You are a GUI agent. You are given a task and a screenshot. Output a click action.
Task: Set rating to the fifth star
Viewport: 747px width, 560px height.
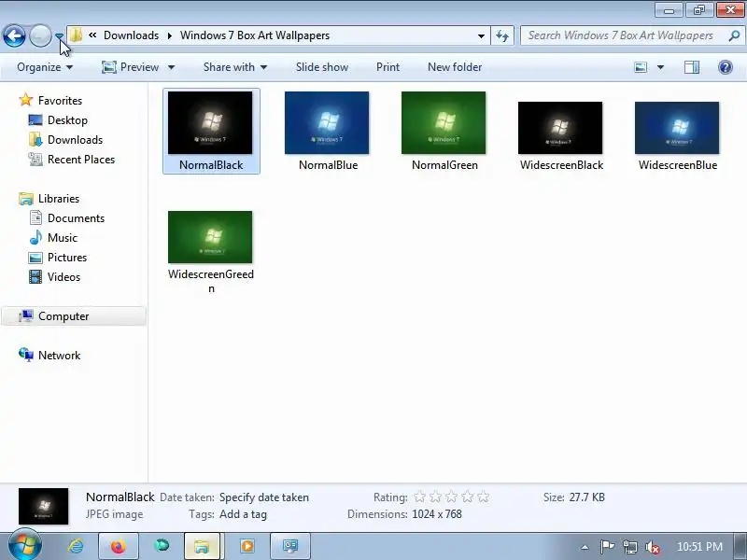(x=483, y=497)
